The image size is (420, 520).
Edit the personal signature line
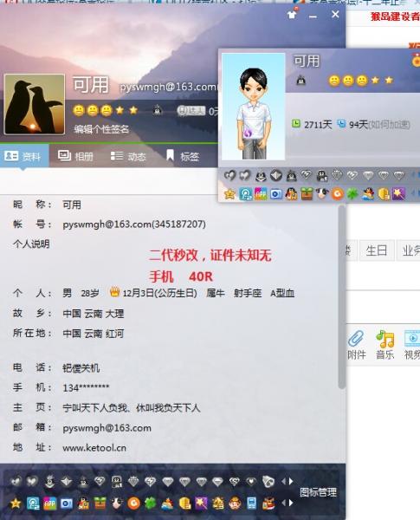tap(101, 129)
